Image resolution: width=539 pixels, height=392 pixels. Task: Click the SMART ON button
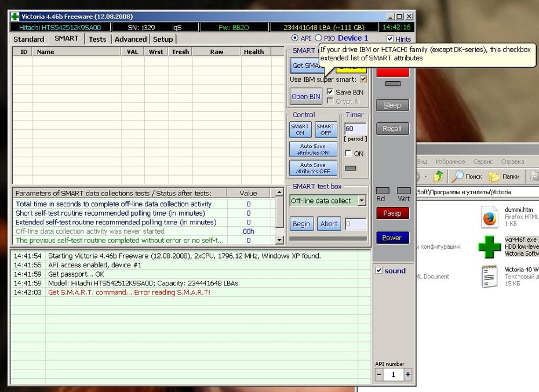[300, 130]
